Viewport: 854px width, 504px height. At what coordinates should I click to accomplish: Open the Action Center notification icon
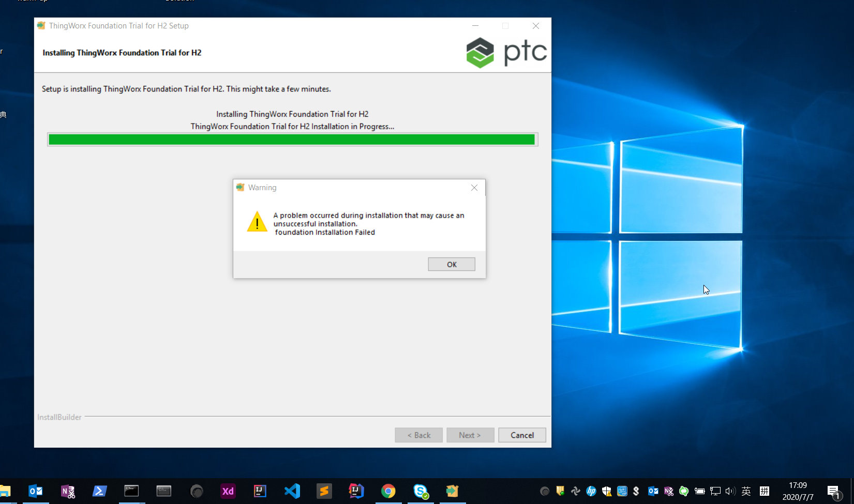pyautogui.click(x=834, y=491)
